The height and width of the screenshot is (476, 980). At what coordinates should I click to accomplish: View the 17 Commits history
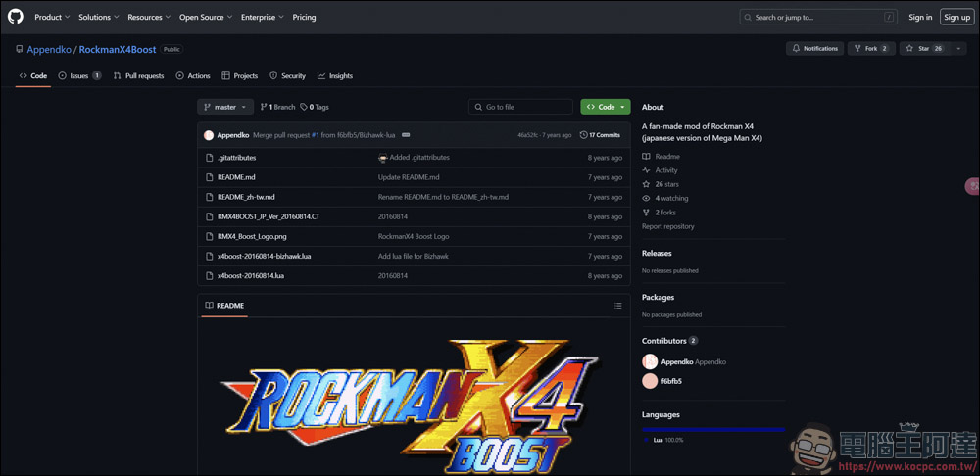click(x=600, y=135)
